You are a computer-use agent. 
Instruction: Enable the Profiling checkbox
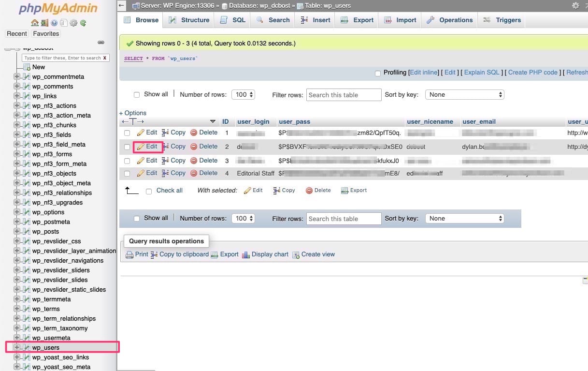[x=378, y=73]
